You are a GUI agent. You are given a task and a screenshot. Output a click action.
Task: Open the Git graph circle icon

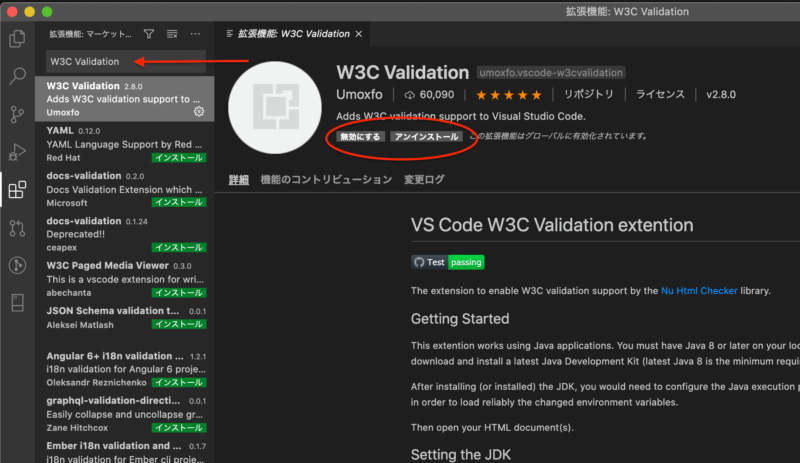17,265
